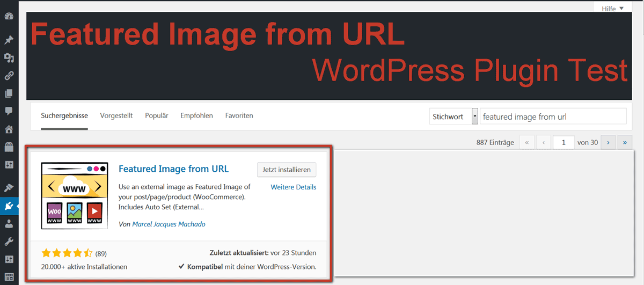
Task: Click the bottom table-grid sidebar icon
Action: 9,277
